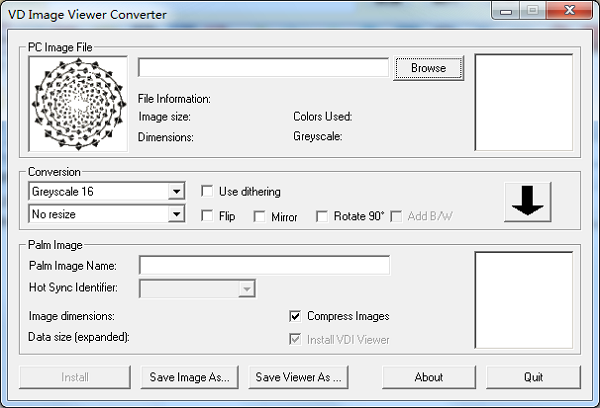Click the PC image preview box
This screenshot has height=408, width=600.
point(523,102)
